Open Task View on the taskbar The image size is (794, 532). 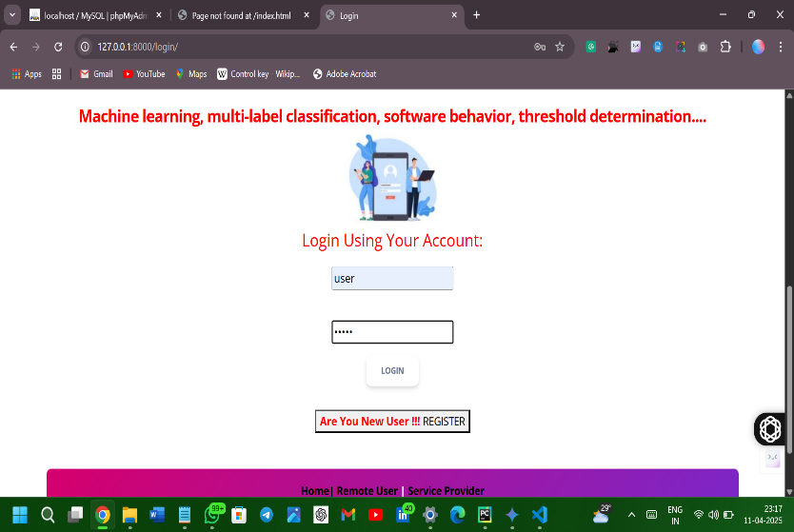click(75, 515)
